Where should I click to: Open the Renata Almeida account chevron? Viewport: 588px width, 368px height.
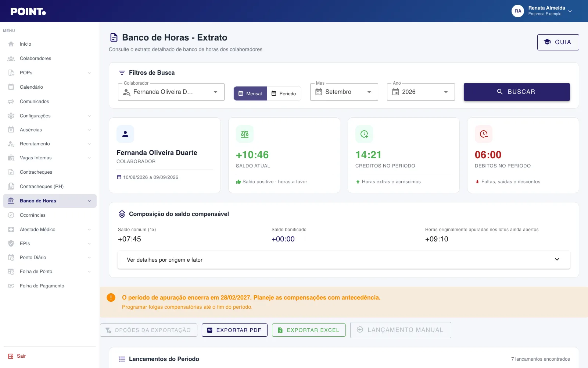coord(570,11)
